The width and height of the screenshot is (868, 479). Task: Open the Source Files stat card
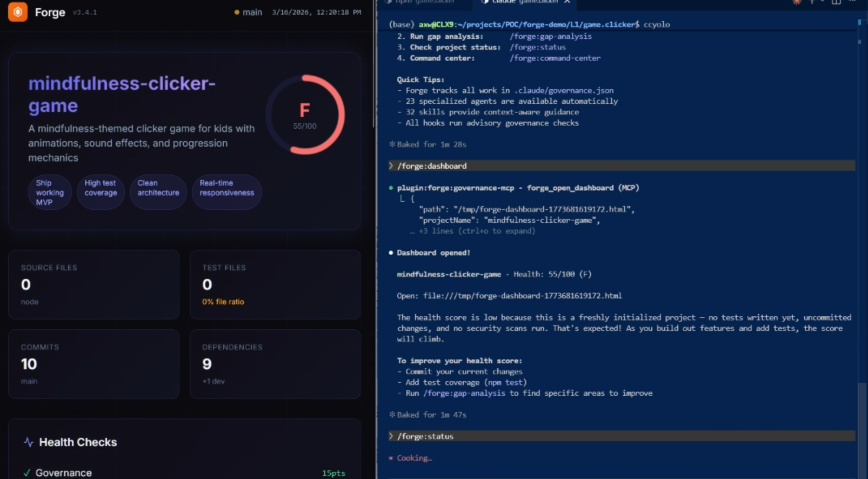pos(94,284)
